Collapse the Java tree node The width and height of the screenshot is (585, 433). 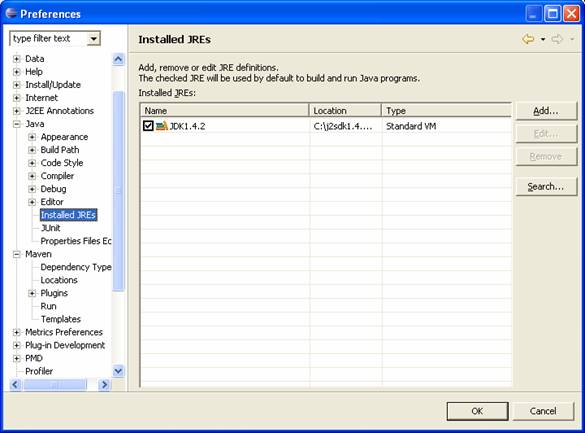[17, 124]
